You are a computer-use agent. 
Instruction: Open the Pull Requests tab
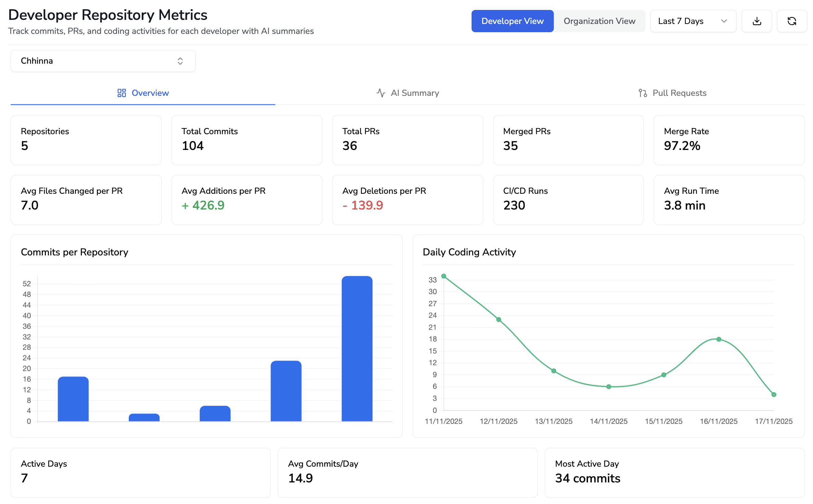click(x=672, y=93)
